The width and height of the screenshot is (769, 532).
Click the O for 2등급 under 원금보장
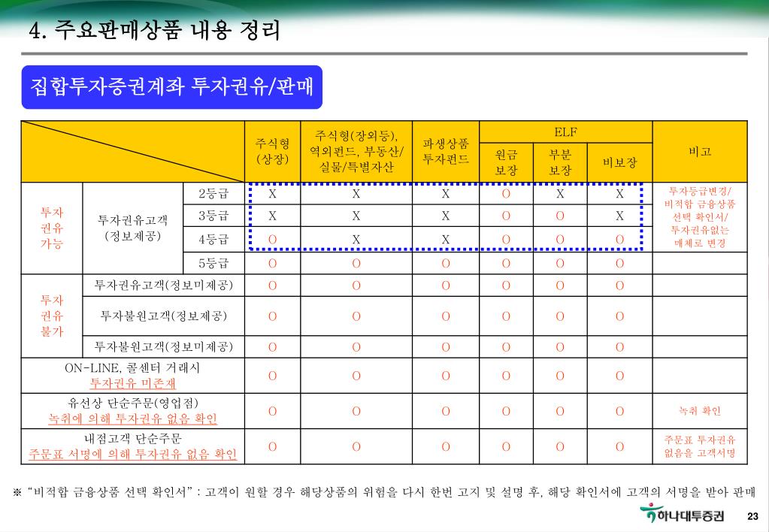(x=506, y=194)
